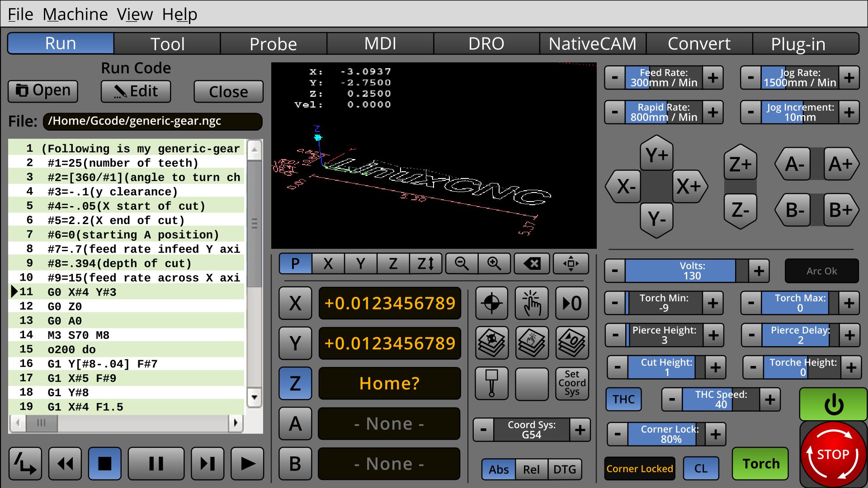Click the Rewind program button
Viewport: 868px width, 488px height.
[x=65, y=463]
